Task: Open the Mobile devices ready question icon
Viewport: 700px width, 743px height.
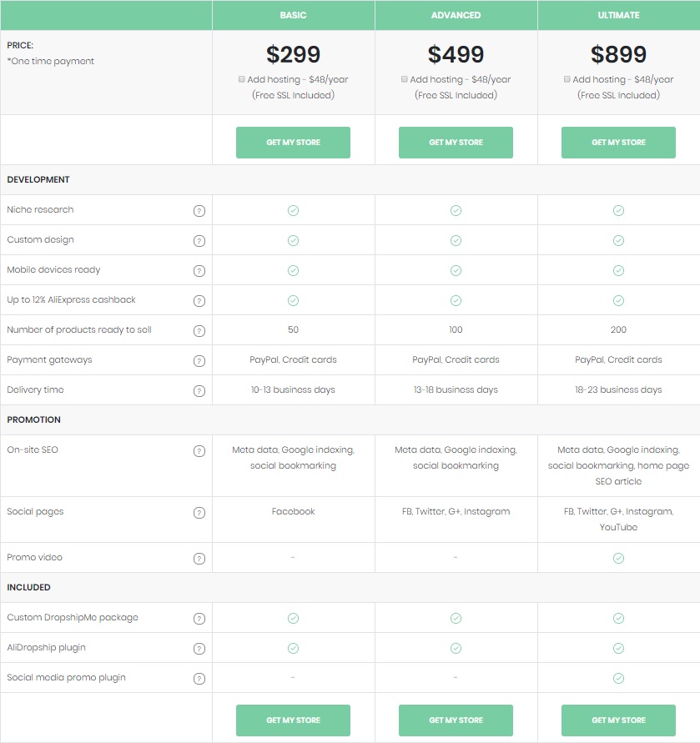Action: pyautogui.click(x=199, y=271)
